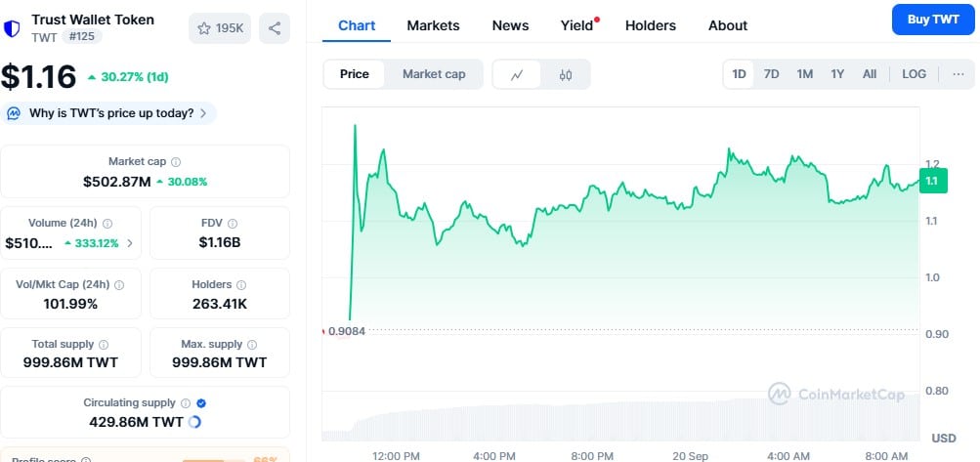Switch to line chart icon
Image resolution: width=980 pixels, height=462 pixels.
click(x=517, y=75)
